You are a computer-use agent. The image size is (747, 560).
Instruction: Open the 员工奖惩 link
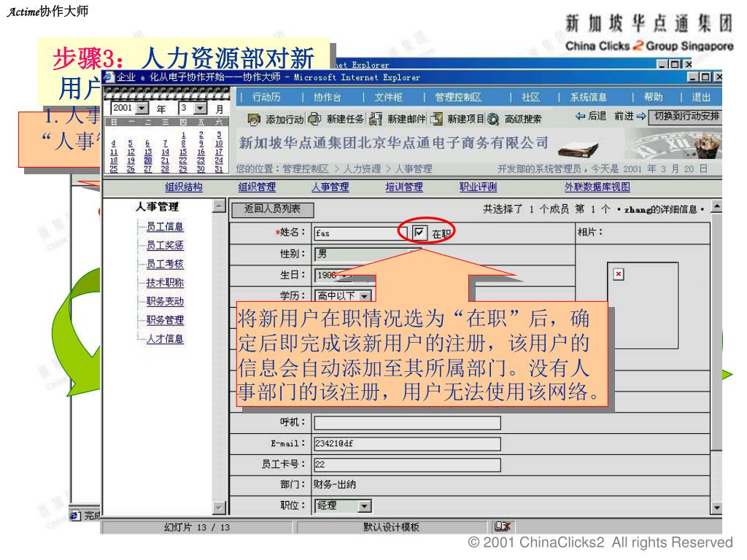[x=165, y=245]
